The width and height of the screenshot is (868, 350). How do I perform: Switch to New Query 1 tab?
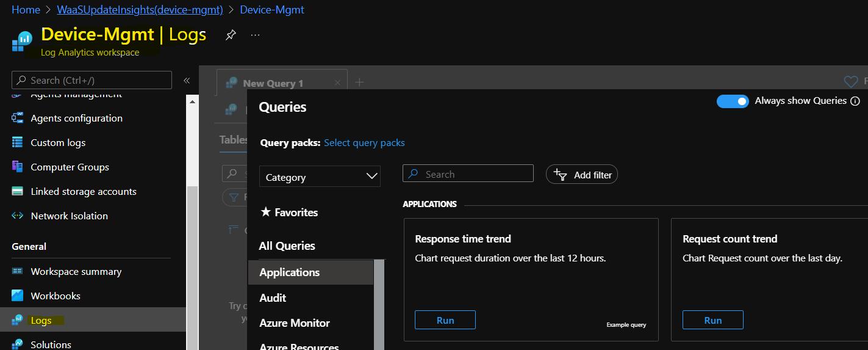(273, 83)
